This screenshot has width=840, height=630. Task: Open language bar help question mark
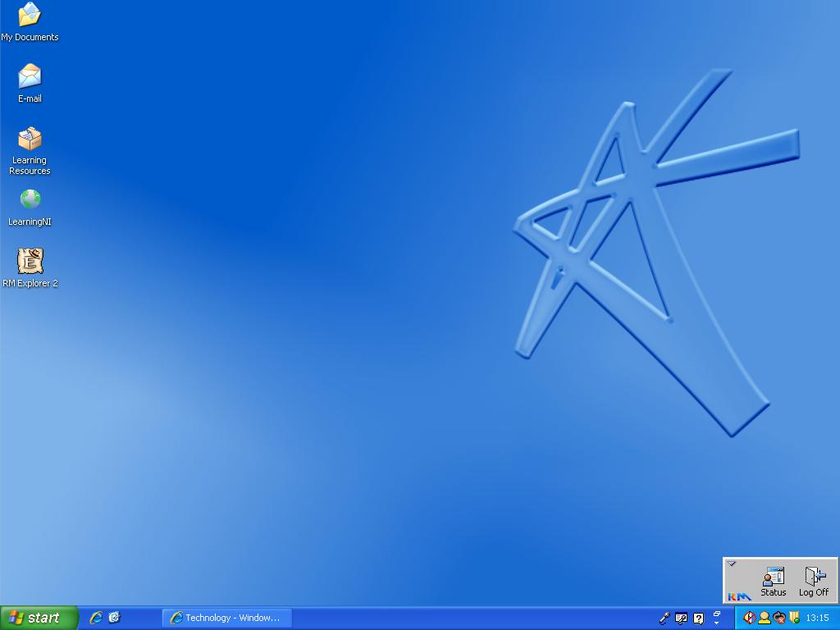(x=698, y=619)
